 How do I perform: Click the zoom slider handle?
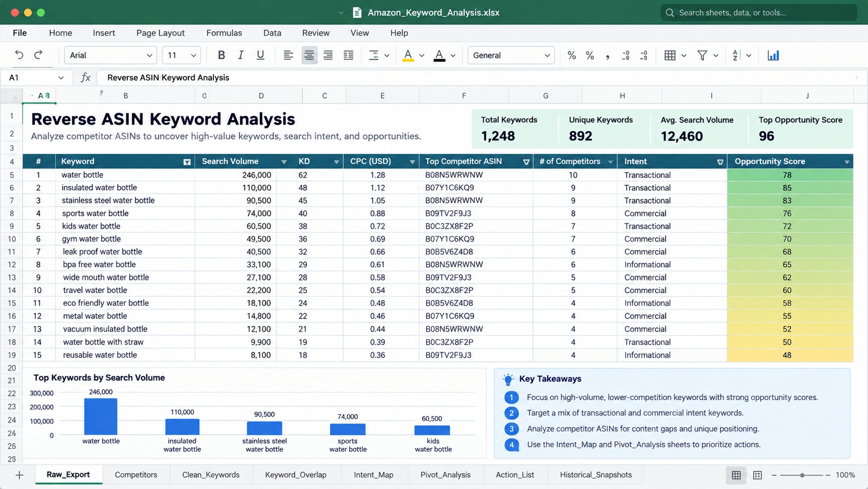(802, 475)
